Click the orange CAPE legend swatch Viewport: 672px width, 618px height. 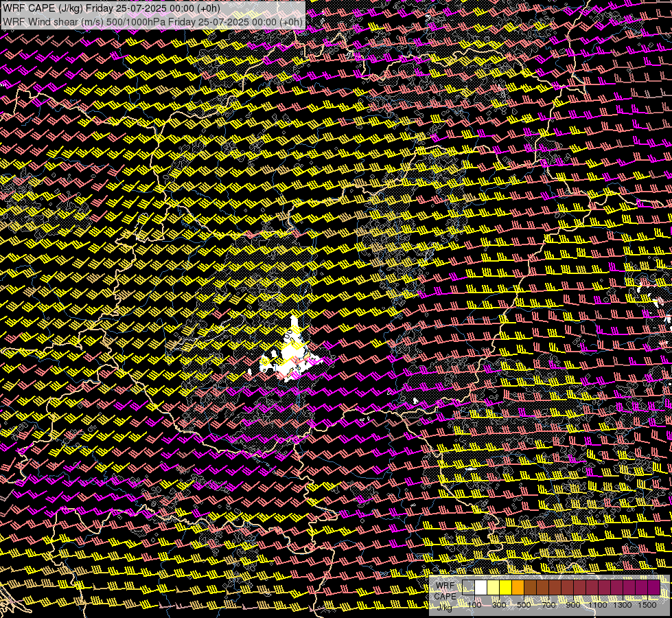pos(518,588)
